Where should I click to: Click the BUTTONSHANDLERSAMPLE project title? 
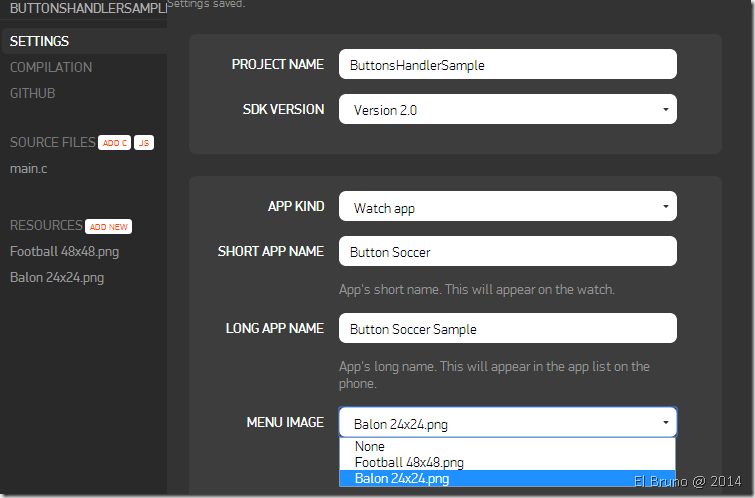83,8
